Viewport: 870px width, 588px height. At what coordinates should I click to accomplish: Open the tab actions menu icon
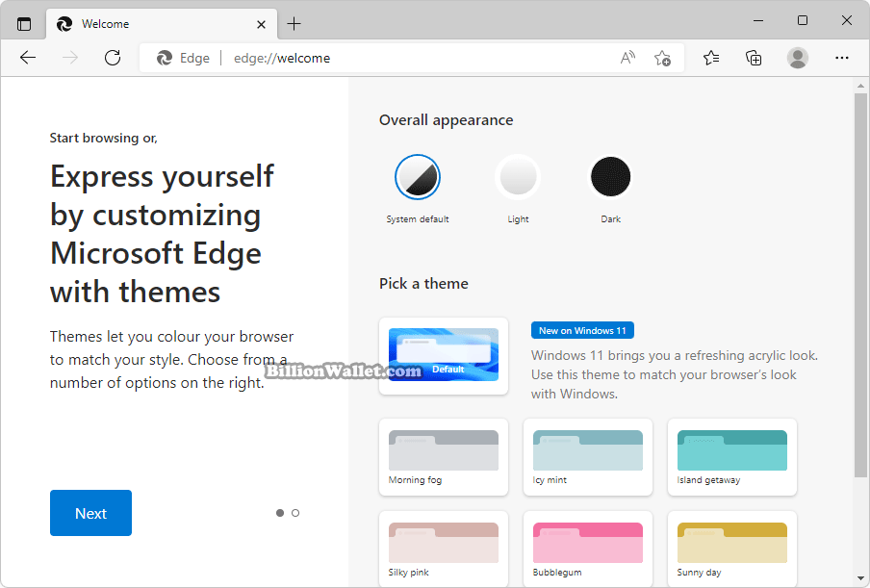tap(24, 24)
